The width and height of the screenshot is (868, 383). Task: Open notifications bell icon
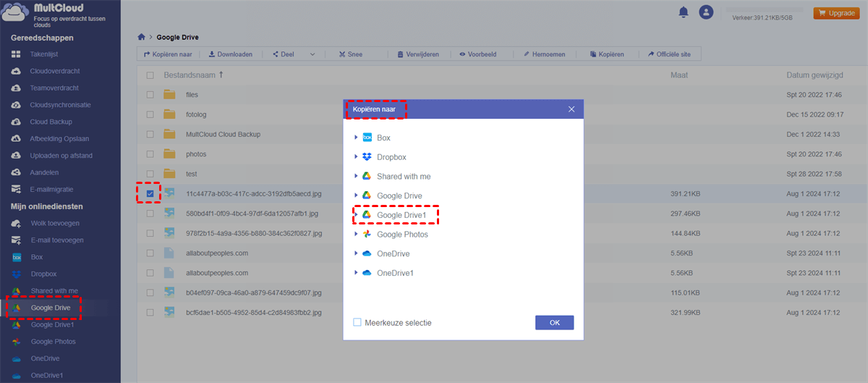coord(684,12)
